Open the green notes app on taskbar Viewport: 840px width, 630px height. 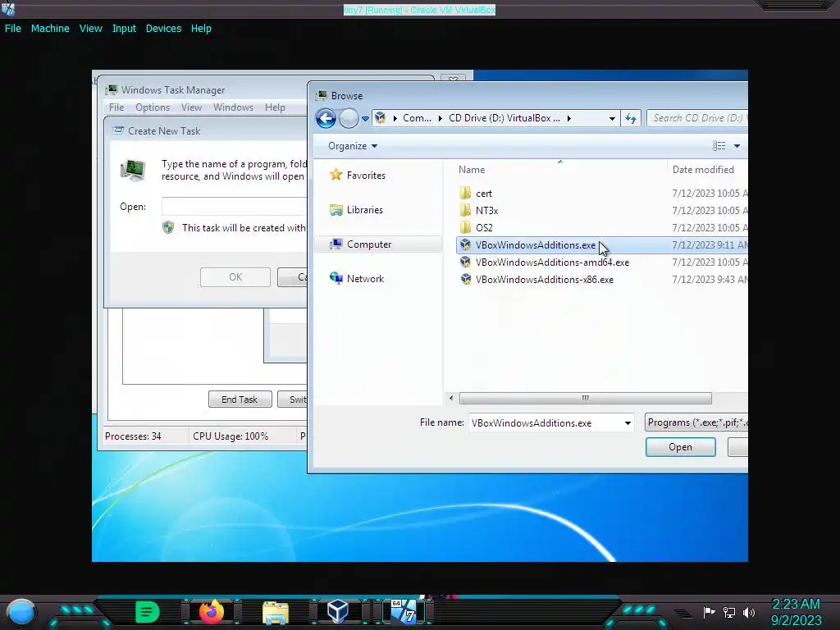(x=148, y=612)
